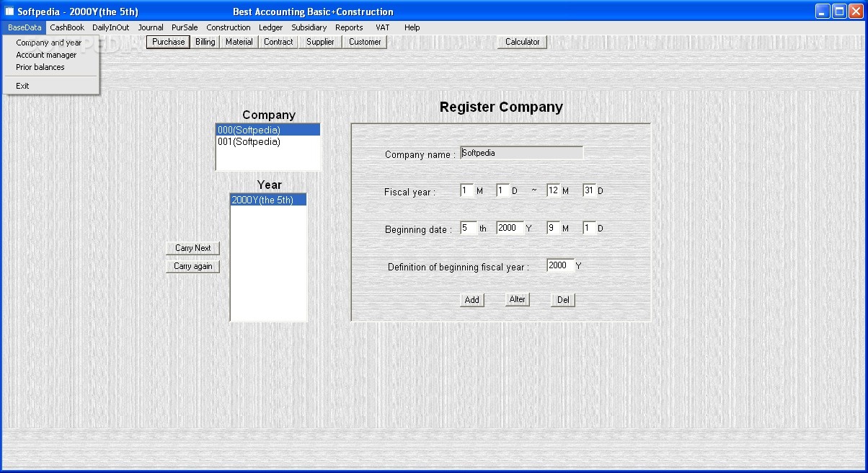The height and width of the screenshot is (473, 868).
Task: Minimize the application window
Action: click(823, 12)
